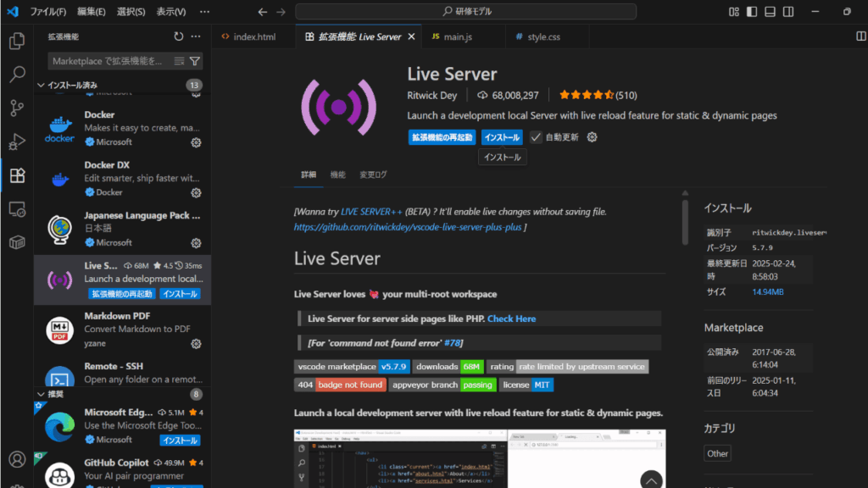The width and height of the screenshot is (868, 488).
Task: Open the extensions view more actions menu
Action: pyautogui.click(x=196, y=36)
